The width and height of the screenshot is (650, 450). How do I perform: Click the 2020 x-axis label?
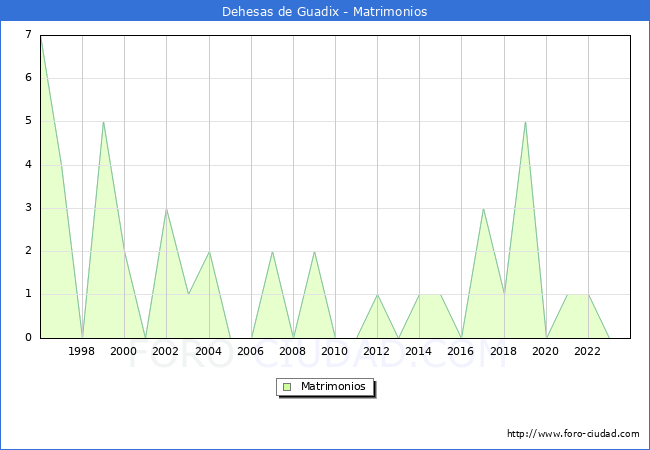pyautogui.click(x=546, y=351)
